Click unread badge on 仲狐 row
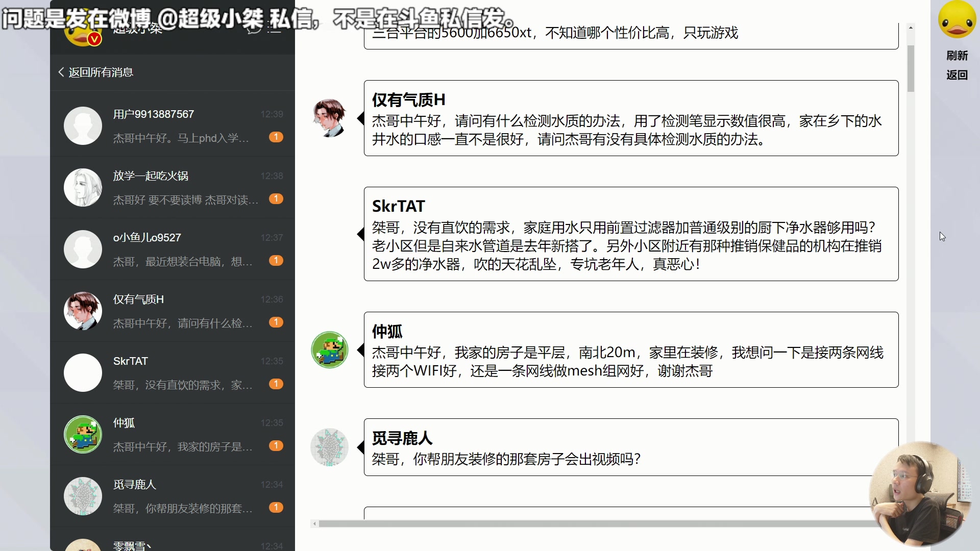Viewport: 980px width, 551px height. pos(276,445)
